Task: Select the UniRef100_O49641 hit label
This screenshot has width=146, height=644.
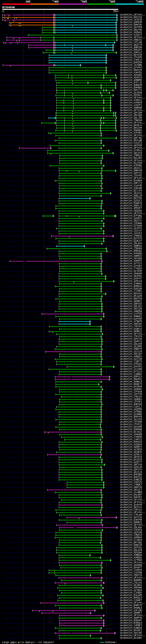Action: click(x=131, y=32)
